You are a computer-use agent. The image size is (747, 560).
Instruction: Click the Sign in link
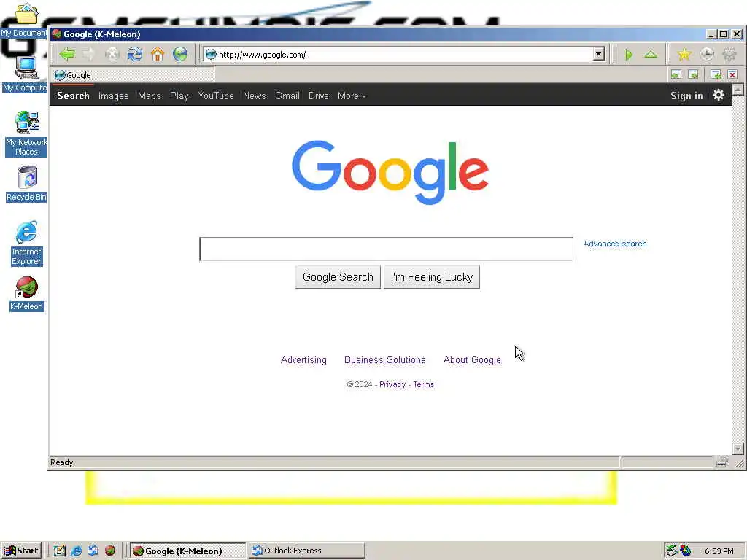[686, 96]
